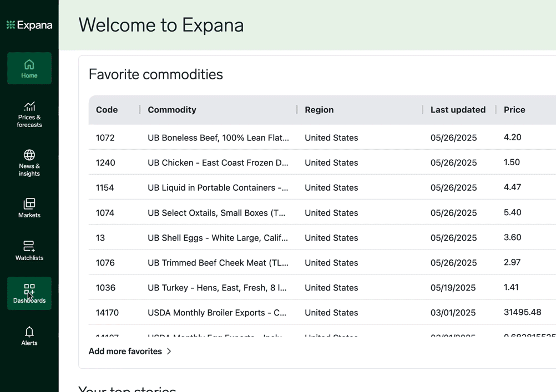Click price 4.47 value
The image size is (556, 392).
tap(512, 187)
